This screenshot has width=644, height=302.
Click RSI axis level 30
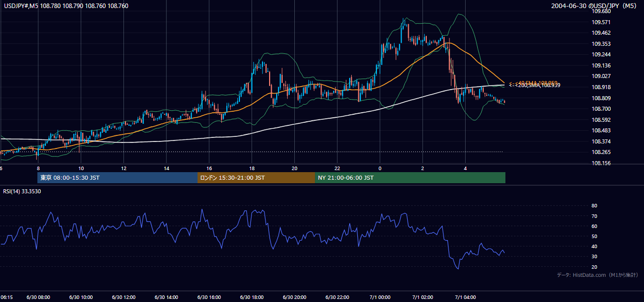594,257
